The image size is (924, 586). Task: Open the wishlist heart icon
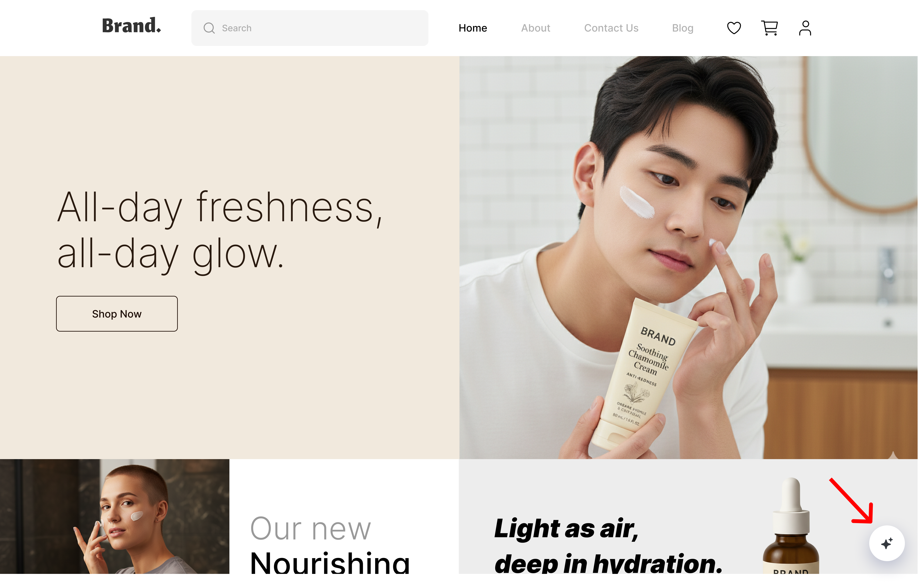[734, 28]
